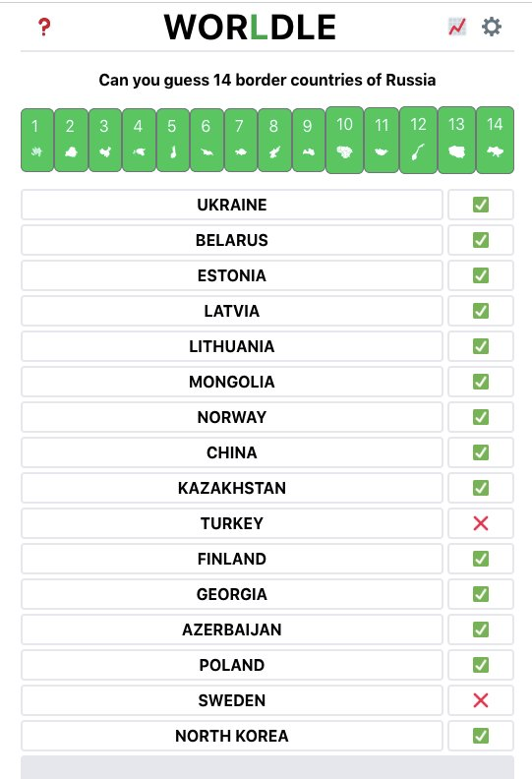The image size is (532, 779).
Task: Open the statistics chart icon
Action: tap(457, 27)
